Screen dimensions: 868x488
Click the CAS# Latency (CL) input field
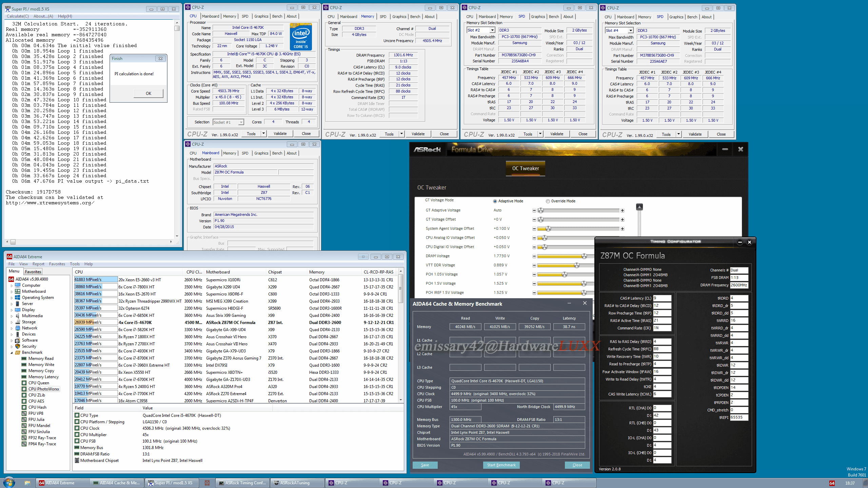[662, 298]
